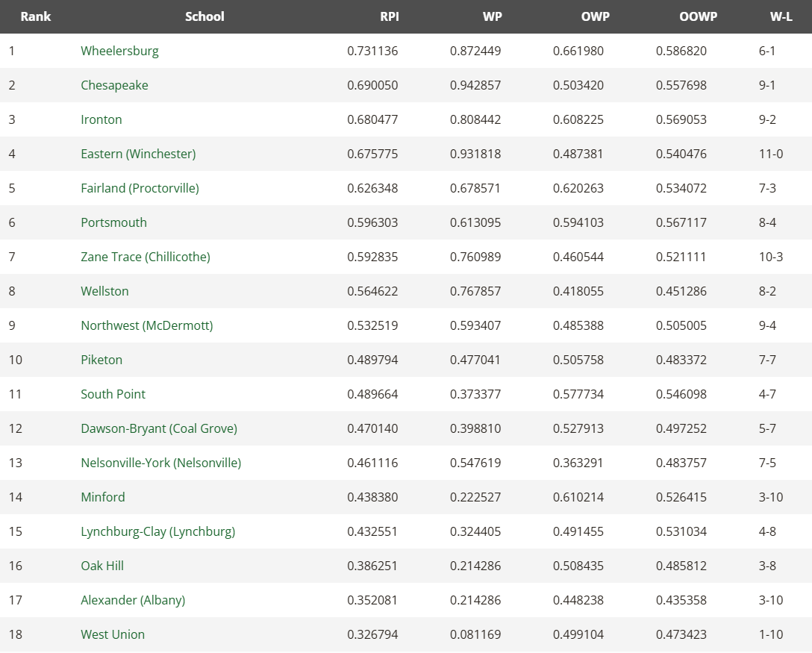Open South Point team link
This screenshot has height=653, width=812.
[113, 394]
